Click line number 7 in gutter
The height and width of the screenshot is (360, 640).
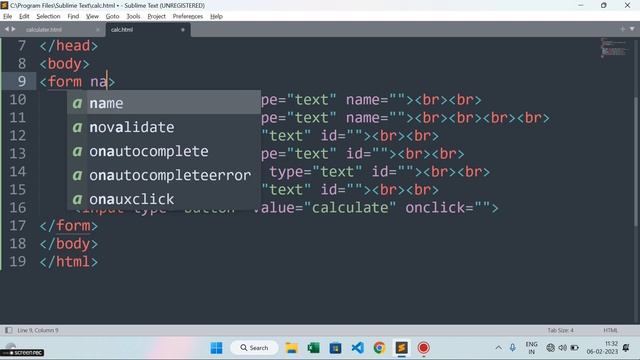tap(22, 46)
